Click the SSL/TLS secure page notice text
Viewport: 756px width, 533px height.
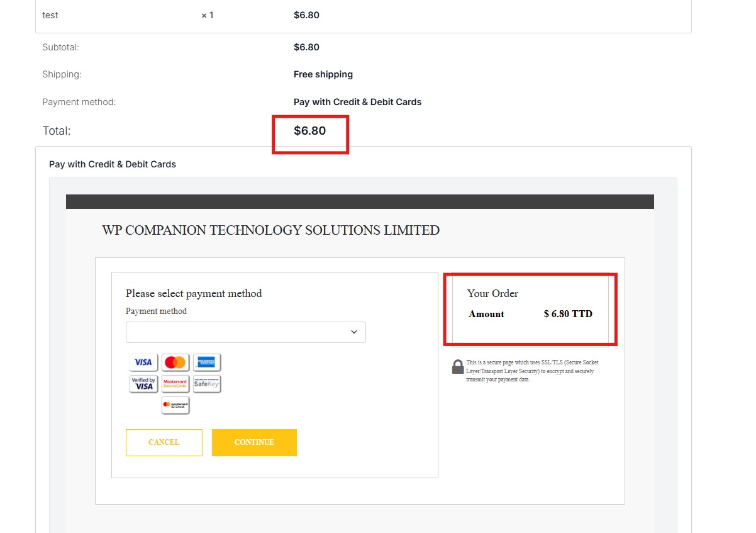531,371
